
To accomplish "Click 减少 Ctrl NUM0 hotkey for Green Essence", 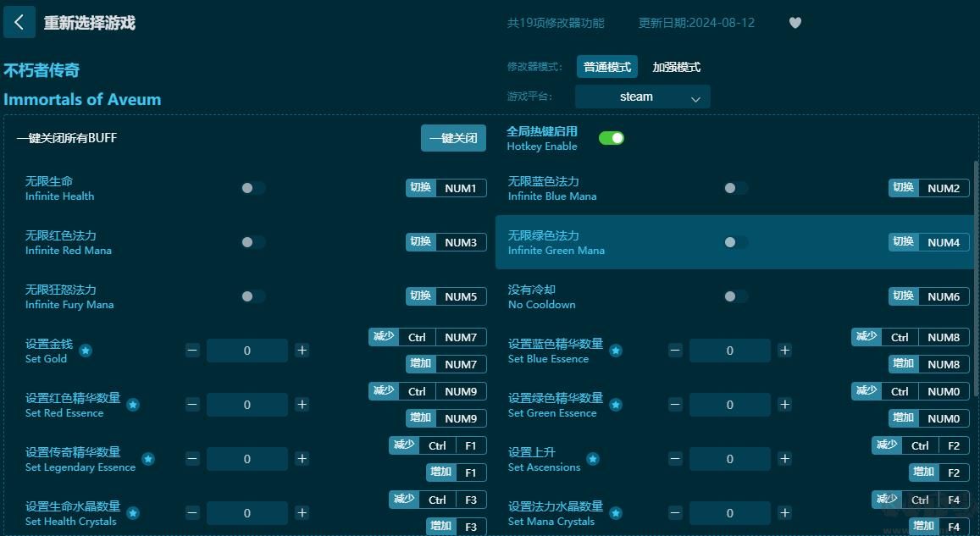I will (910, 392).
